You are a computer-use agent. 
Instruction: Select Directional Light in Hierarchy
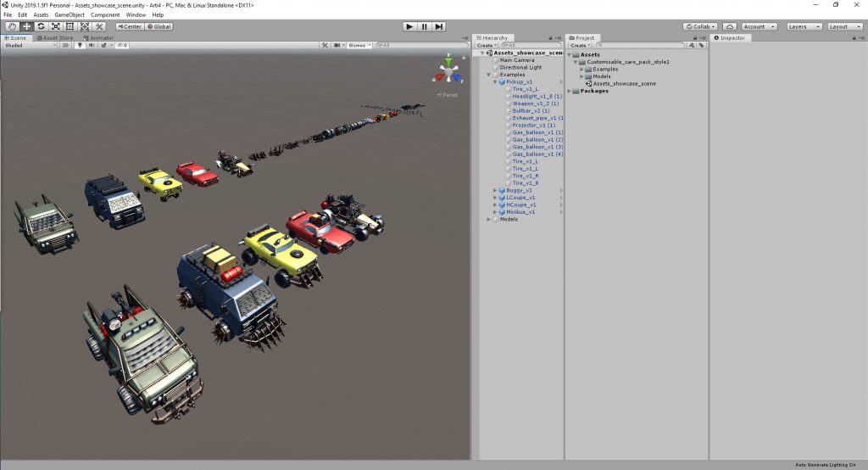point(521,67)
